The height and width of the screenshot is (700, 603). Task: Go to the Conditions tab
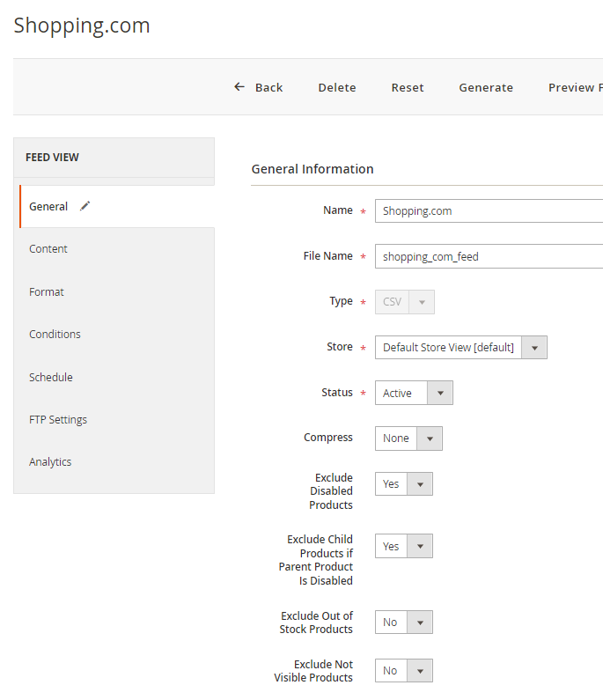pyautogui.click(x=55, y=335)
